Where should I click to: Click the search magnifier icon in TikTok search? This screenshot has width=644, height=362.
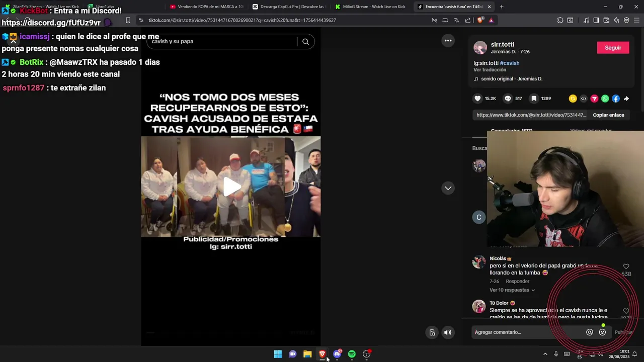pyautogui.click(x=305, y=42)
